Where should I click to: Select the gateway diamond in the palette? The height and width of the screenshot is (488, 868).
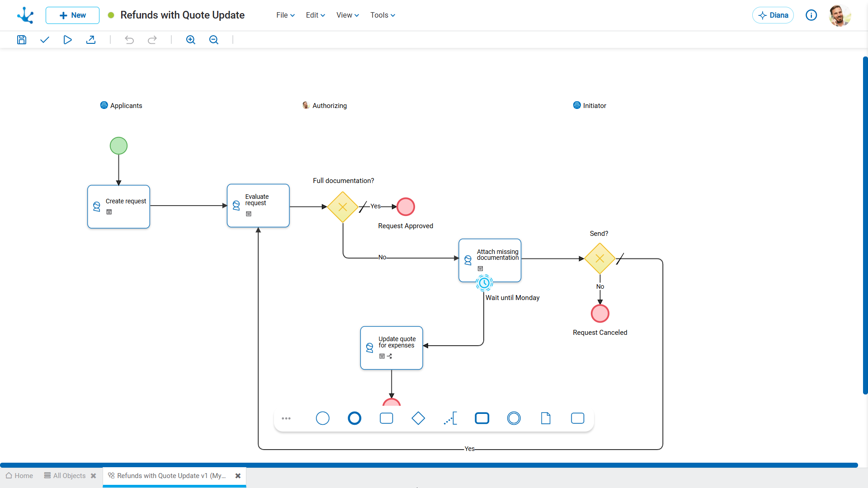[x=418, y=418]
